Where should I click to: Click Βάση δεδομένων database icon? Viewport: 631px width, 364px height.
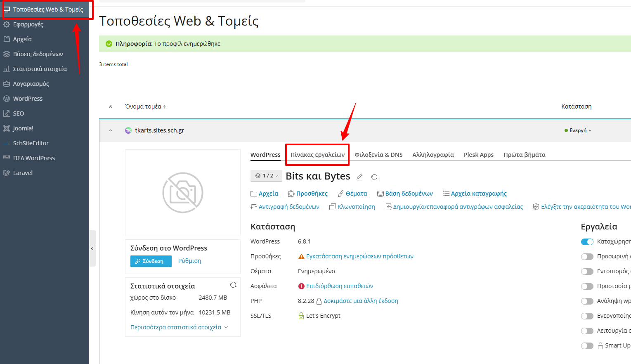(x=380, y=194)
